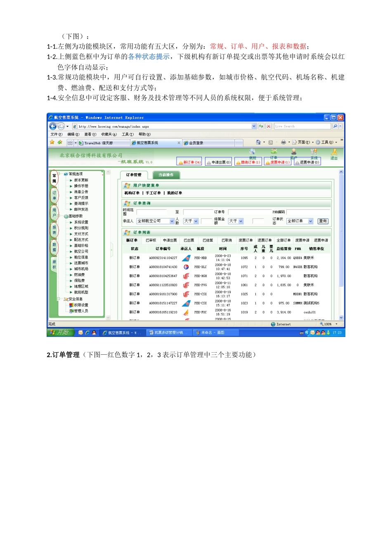The height and width of the screenshot is (555, 392).
Task: Click the Home icon in IE toolbar
Action: tap(258, 142)
